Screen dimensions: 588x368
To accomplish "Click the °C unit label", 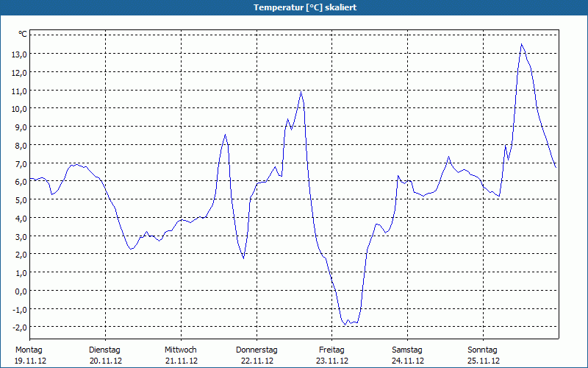I will [x=23, y=34].
